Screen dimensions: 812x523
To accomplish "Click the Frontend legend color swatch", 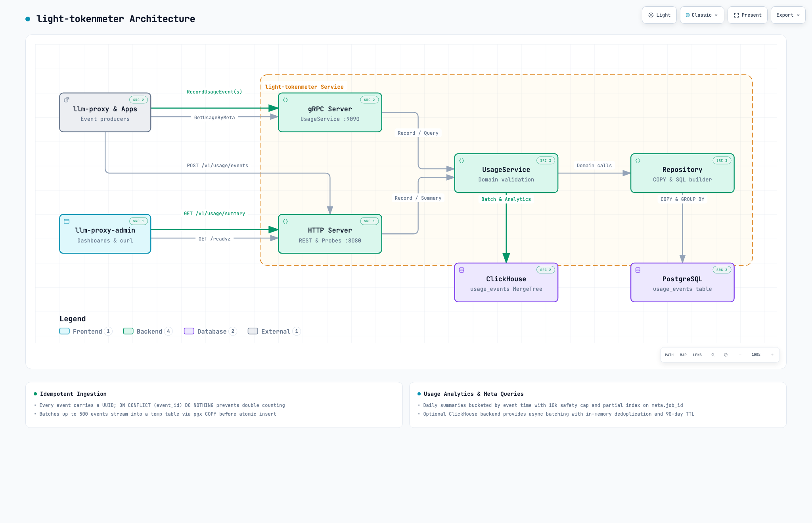I will click(x=65, y=331).
